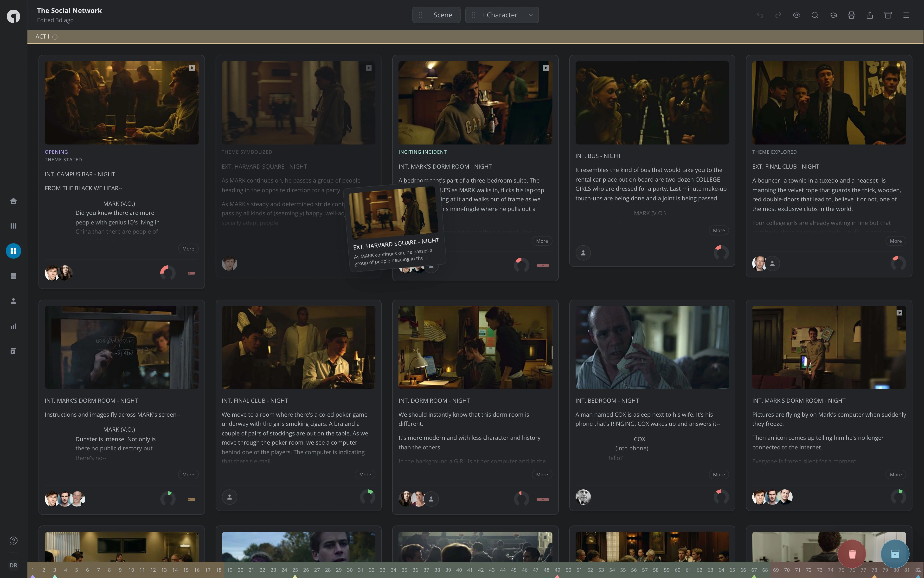This screenshot has width=924, height=578.
Task: Toggle video play icon on Mark's Dorm Room inciting incident thumbnail
Action: point(546,68)
